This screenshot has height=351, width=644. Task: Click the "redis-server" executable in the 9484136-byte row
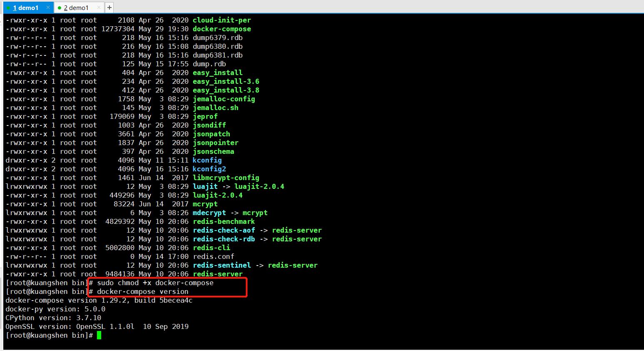coord(218,274)
